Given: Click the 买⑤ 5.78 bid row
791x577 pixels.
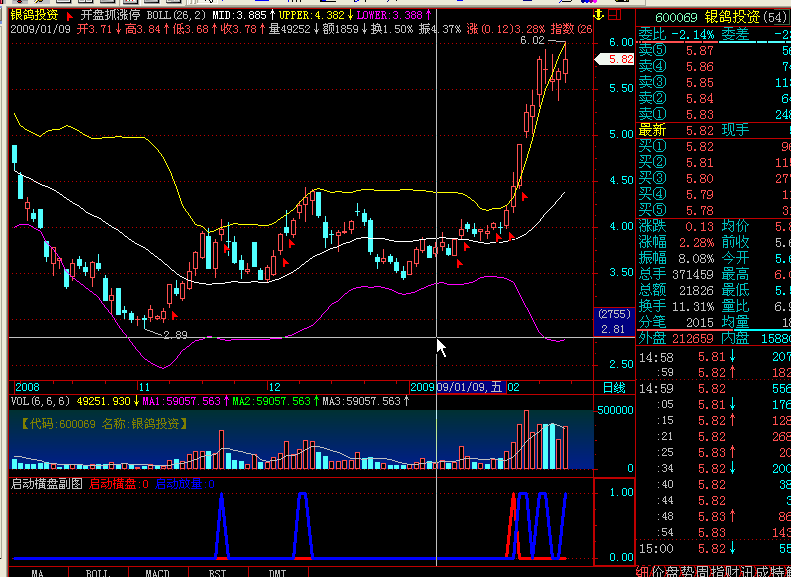Looking at the screenshot, I should pyautogui.click(x=714, y=210).
